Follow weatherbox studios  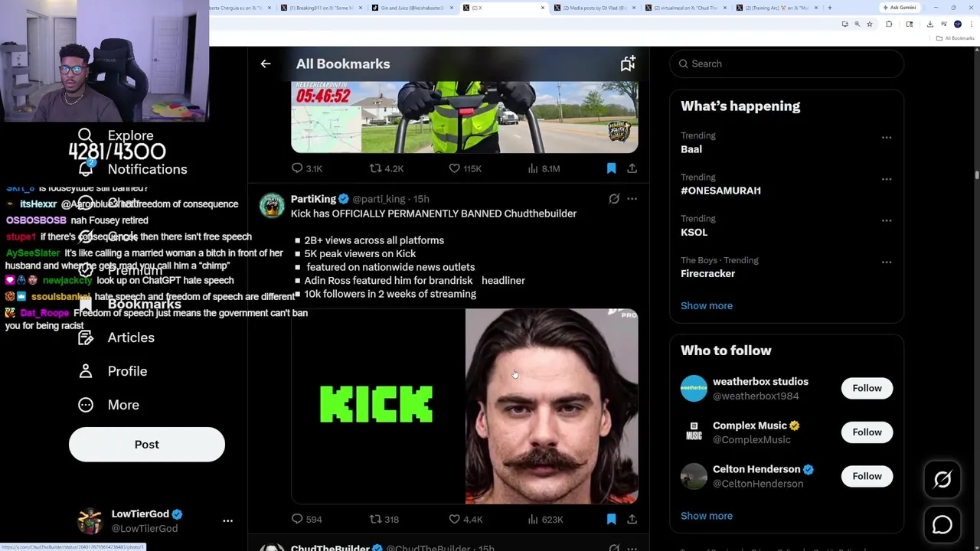click(x=867, y=388)
